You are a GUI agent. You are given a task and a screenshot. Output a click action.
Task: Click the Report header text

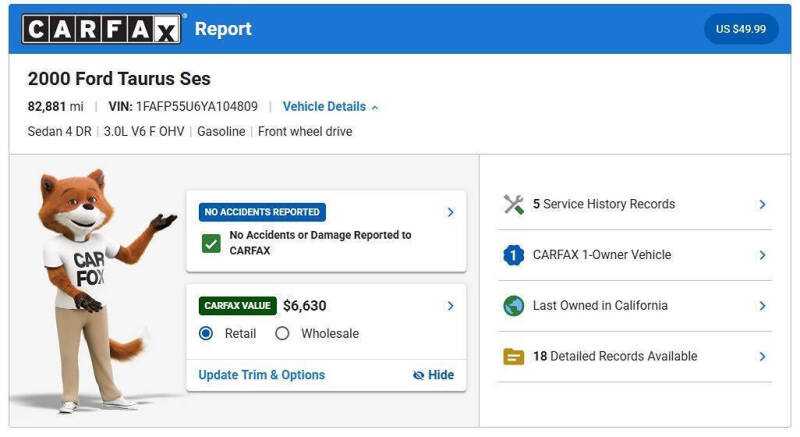(223, 29)
